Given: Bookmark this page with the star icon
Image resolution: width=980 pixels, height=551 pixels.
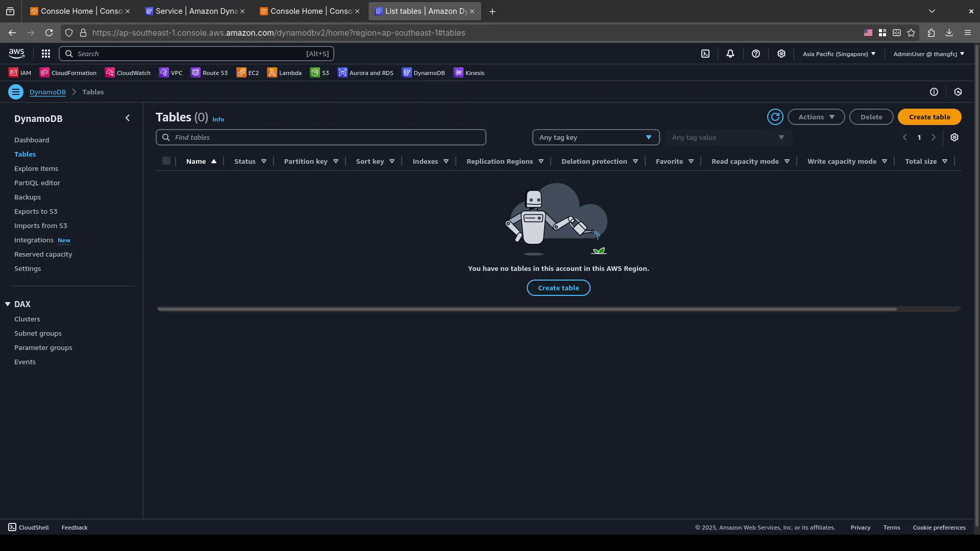Looking at the screenshot, I should pyautogui.click(x=911, y=33).
